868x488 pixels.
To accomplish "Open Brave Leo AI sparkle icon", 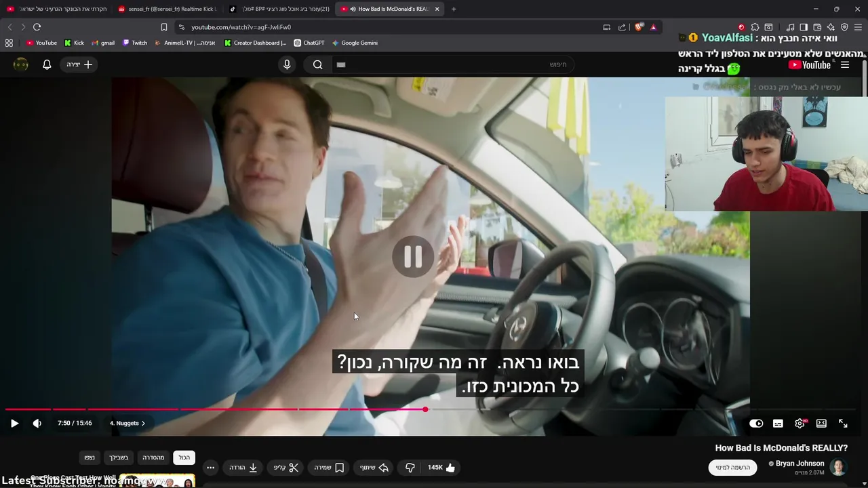I will [x=831, y=27].
